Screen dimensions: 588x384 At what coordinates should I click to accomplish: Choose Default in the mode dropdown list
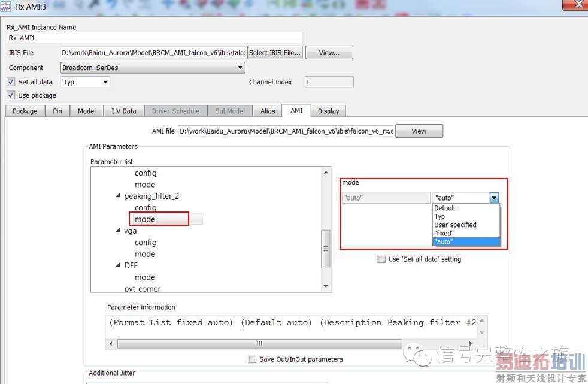(466, 208)
